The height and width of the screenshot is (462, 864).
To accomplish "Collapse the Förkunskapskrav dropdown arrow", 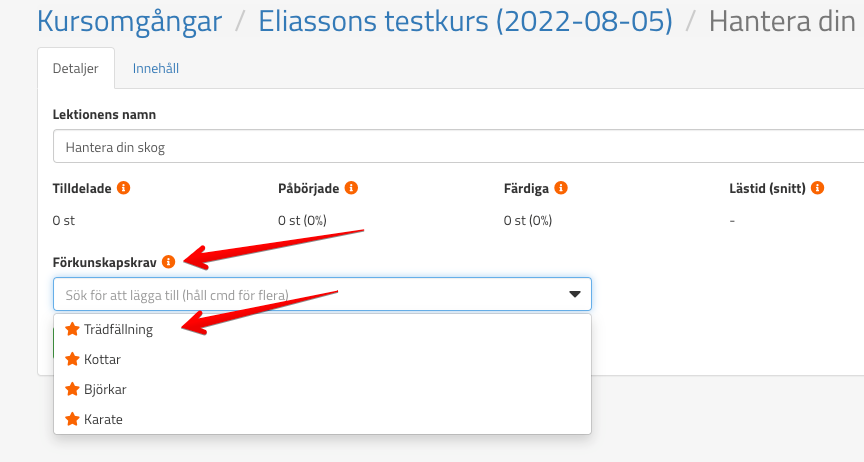I will coord(575,294).
